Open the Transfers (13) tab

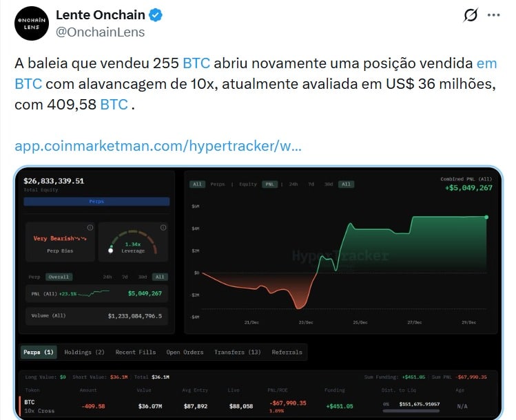(237, 353)
